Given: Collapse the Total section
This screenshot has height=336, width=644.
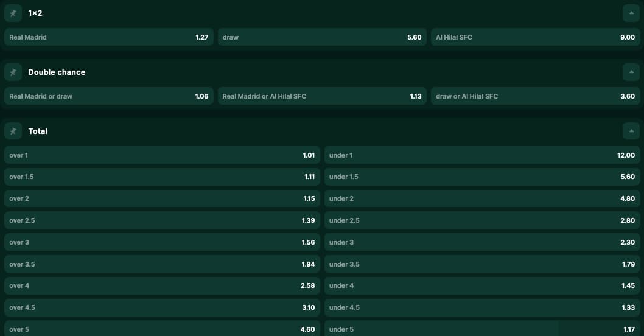Looking at the screenshot, I should point(631,131).
